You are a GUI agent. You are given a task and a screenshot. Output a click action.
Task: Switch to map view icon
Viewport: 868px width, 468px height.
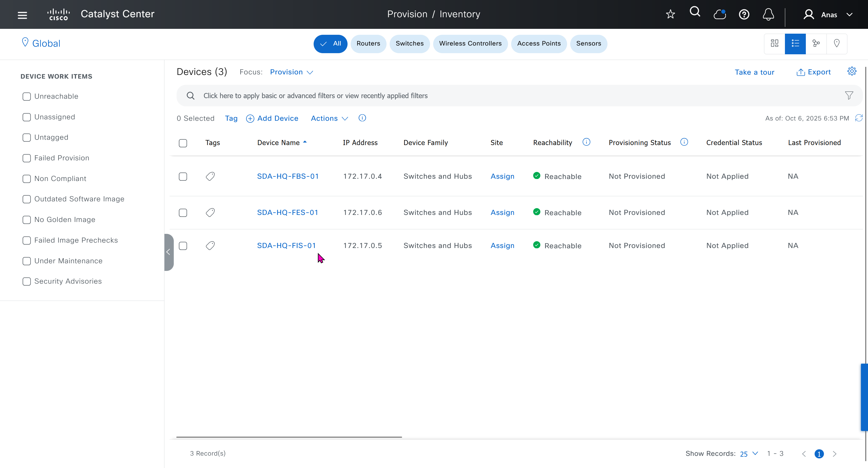click(836, 44)
